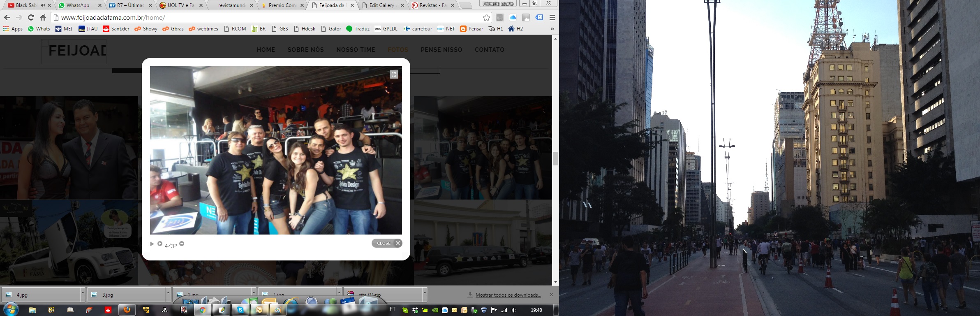Open the carrefour bookmark
980x316 pixels.
click(418, 29)
